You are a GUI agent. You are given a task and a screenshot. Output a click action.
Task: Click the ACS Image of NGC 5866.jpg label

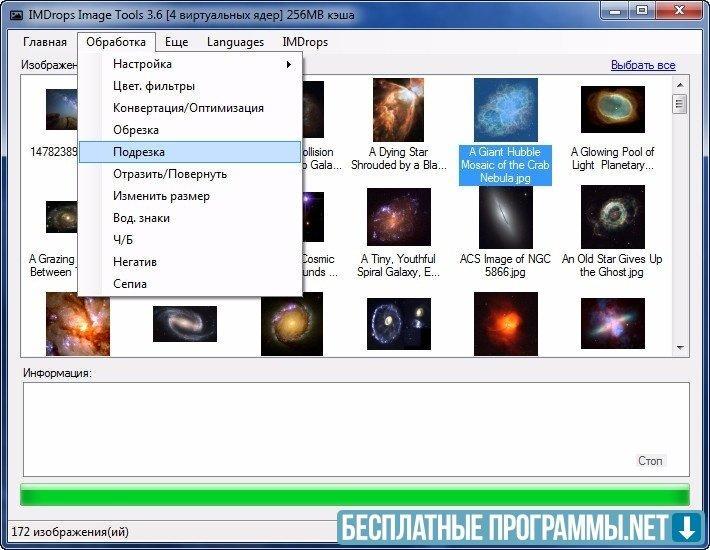pyautogui.click(x=505, y=266)
